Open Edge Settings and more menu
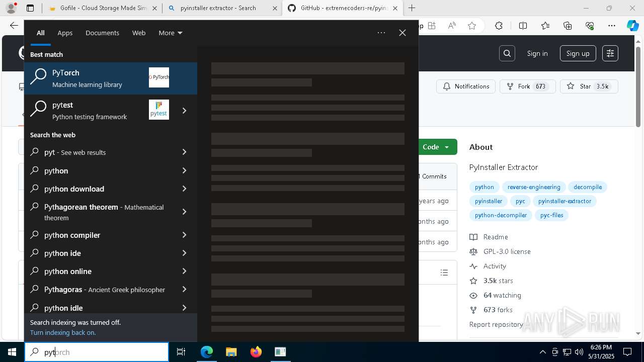 [x=612, y=26]
